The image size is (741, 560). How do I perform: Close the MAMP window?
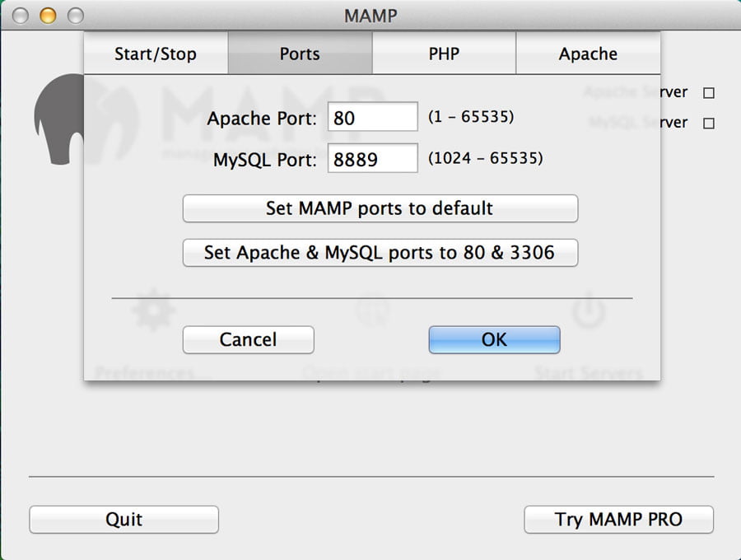(21, 15)
